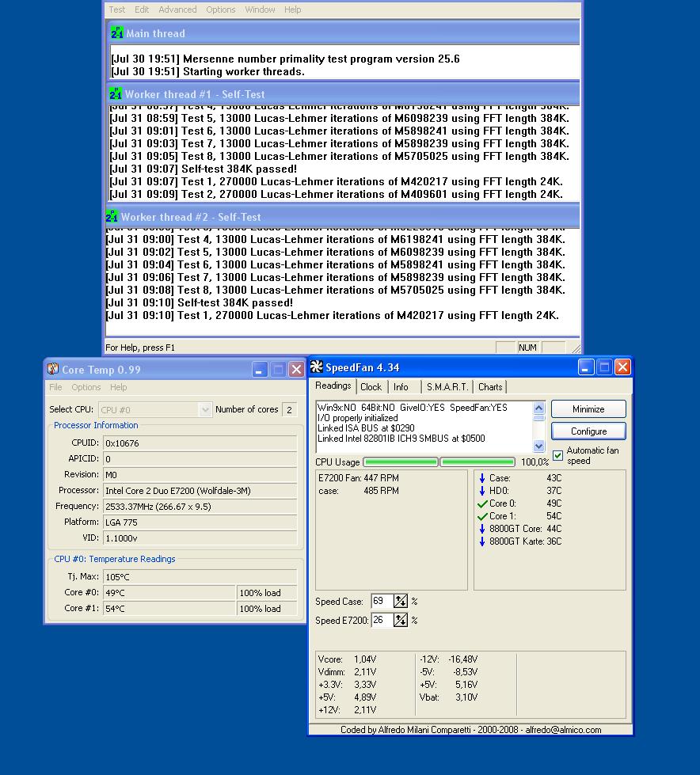The height and width of the screenshot is (775, 700).
Task: Click the Minimize button in SpeedFan
Action: (588, 409)
